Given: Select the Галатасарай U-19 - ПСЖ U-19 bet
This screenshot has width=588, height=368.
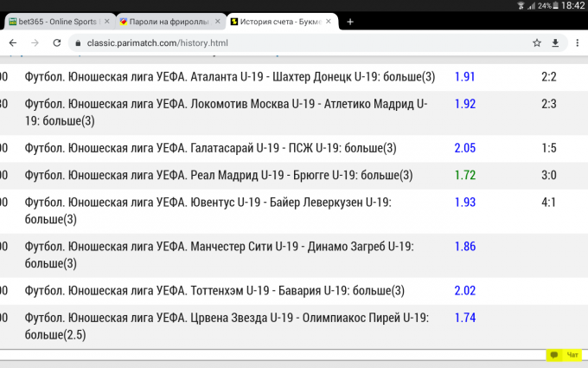Looking at the screenshot, I should coord(294,148).
